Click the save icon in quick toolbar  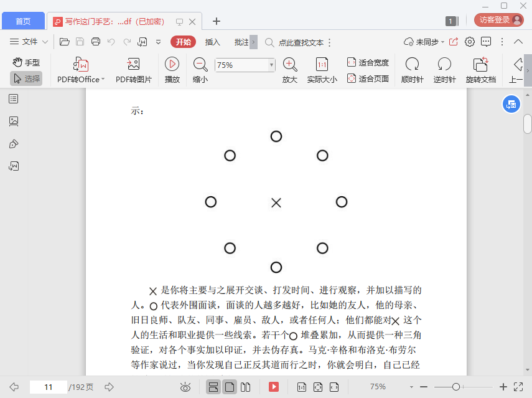[x=80, y=42]
